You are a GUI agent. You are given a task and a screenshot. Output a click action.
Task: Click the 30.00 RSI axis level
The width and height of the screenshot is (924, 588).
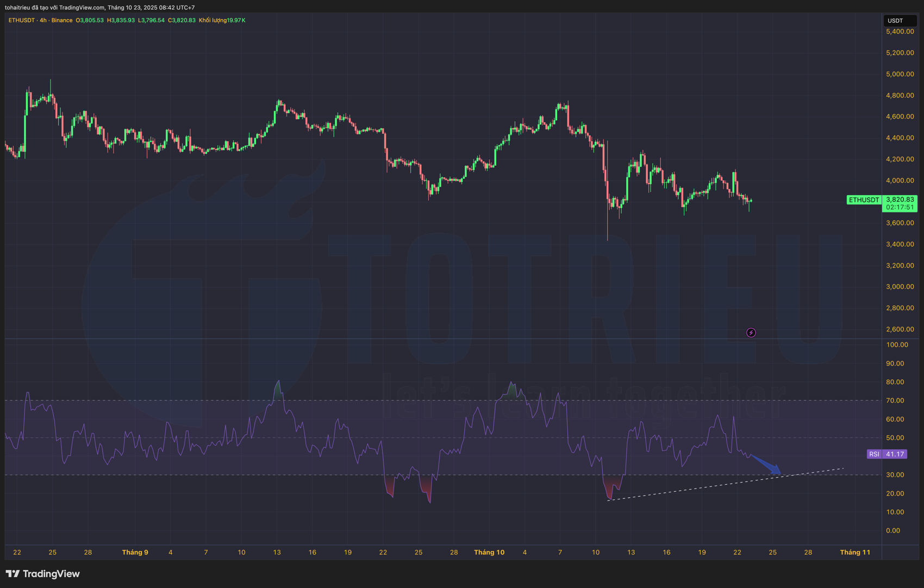coord(895,475)
